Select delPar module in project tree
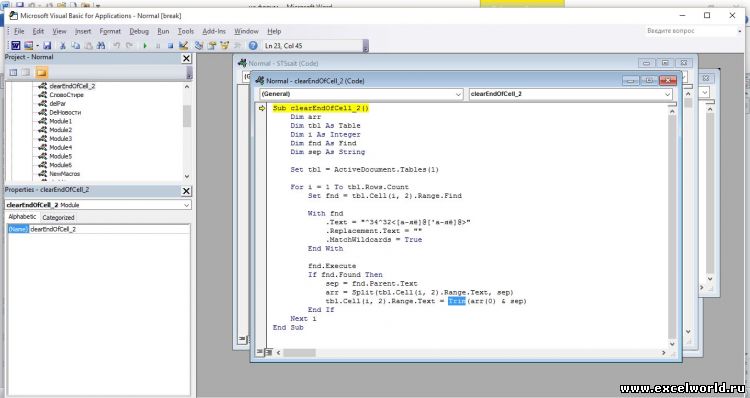This screenshot has width=750, height=398. pos(57,103)
